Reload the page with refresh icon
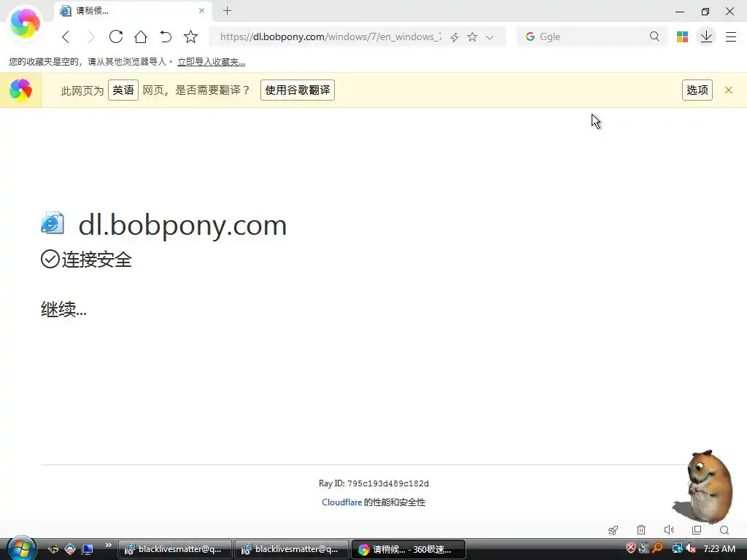 [116, 36]
